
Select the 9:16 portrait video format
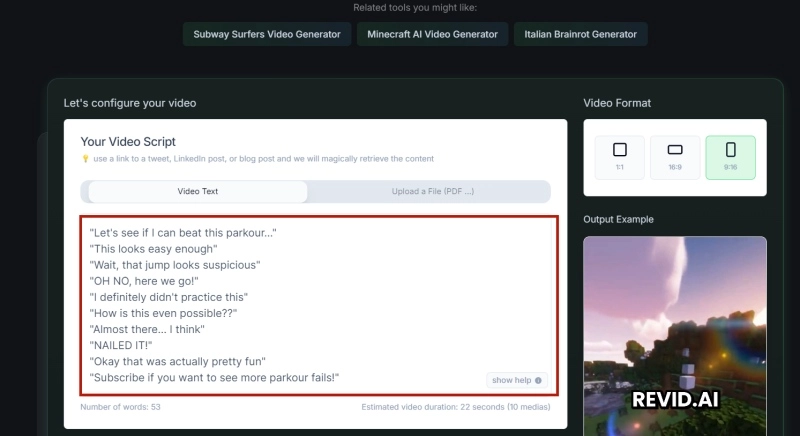point(730,157)
